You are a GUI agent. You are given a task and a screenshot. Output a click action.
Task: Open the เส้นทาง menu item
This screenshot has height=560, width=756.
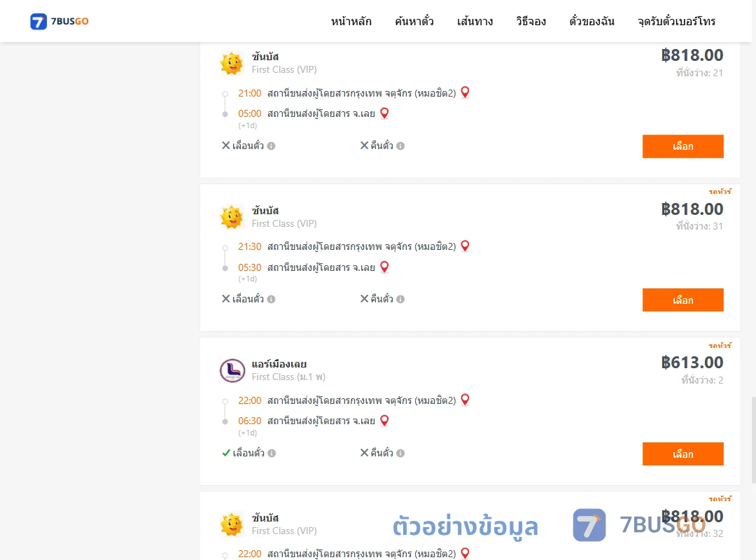pyautogui.click(x=475, y=22)
